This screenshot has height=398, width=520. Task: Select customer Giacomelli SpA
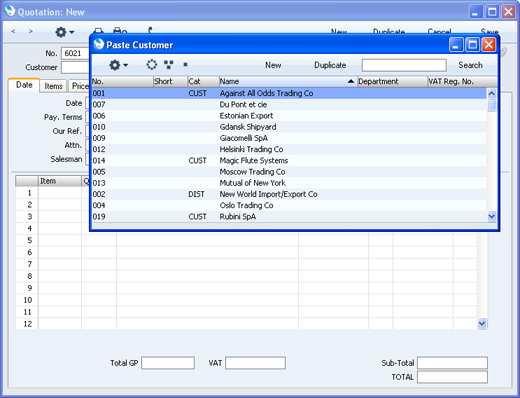pos(289,138)
